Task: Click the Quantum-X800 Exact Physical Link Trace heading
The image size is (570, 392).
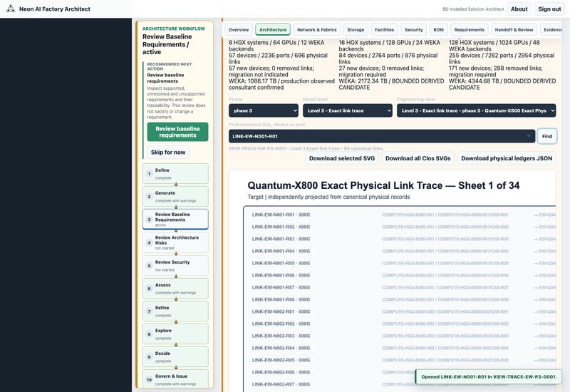Action: coord(383,185)
